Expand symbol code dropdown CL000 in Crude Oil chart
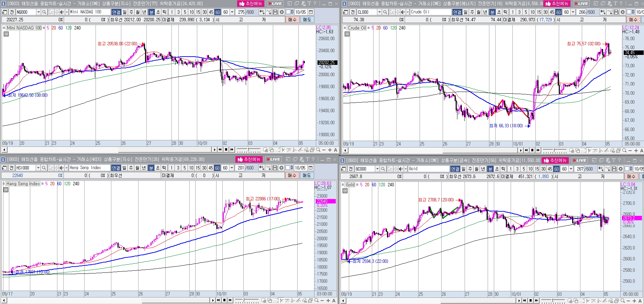The height and width of the screenshot is (304, 644). click(x=379, y=12)
